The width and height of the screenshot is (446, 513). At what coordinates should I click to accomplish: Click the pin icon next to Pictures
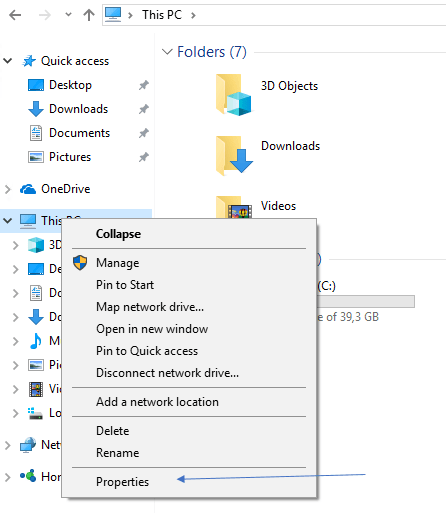144,157
